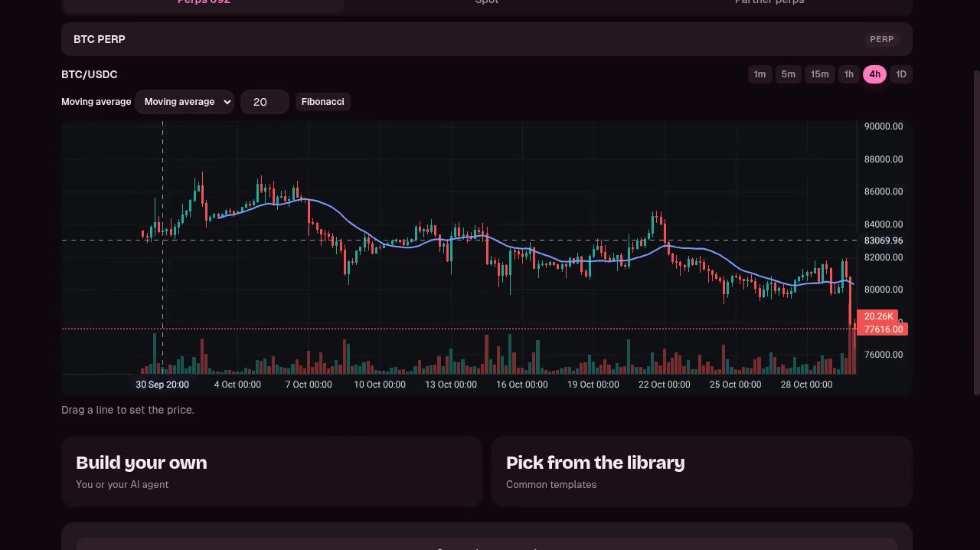Viewport: 980px width, 550px height.
Task: Select the 5m timeframe
Action: tap(788, 74)
